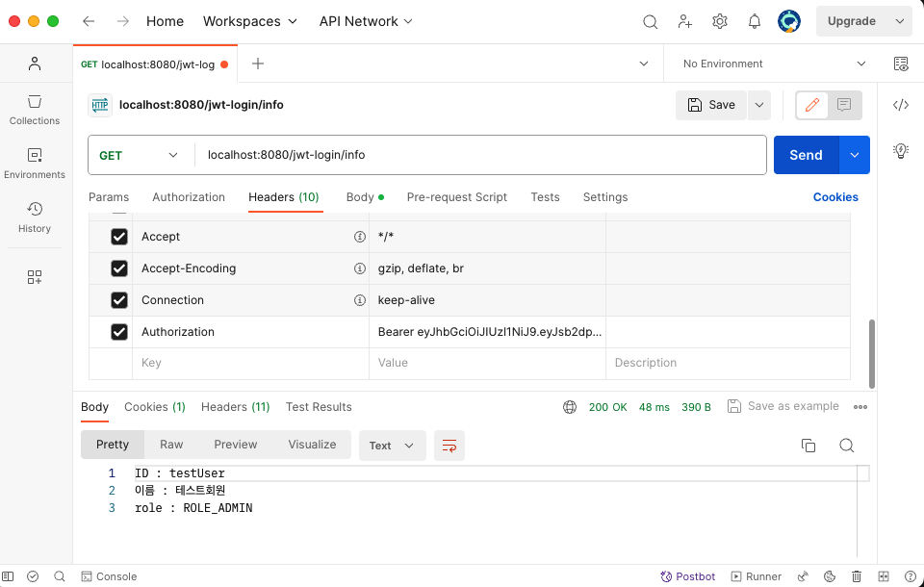
Task: Switch to the request Body tab
Action: click(x=365, y=197)
